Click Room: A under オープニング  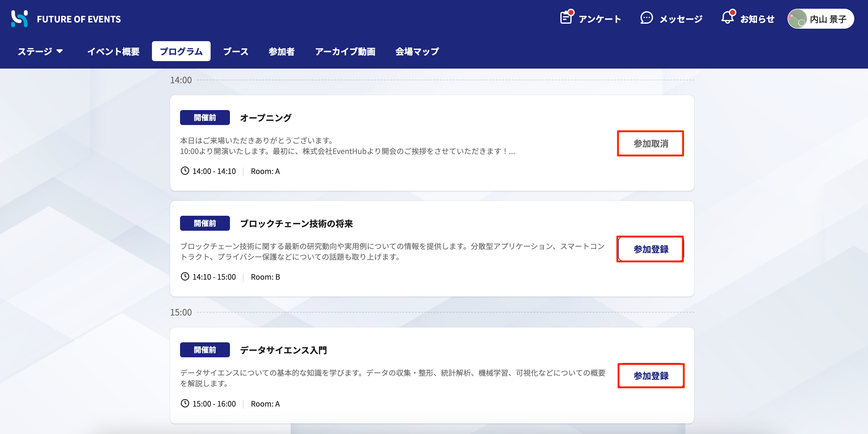(x=265, y=171)
